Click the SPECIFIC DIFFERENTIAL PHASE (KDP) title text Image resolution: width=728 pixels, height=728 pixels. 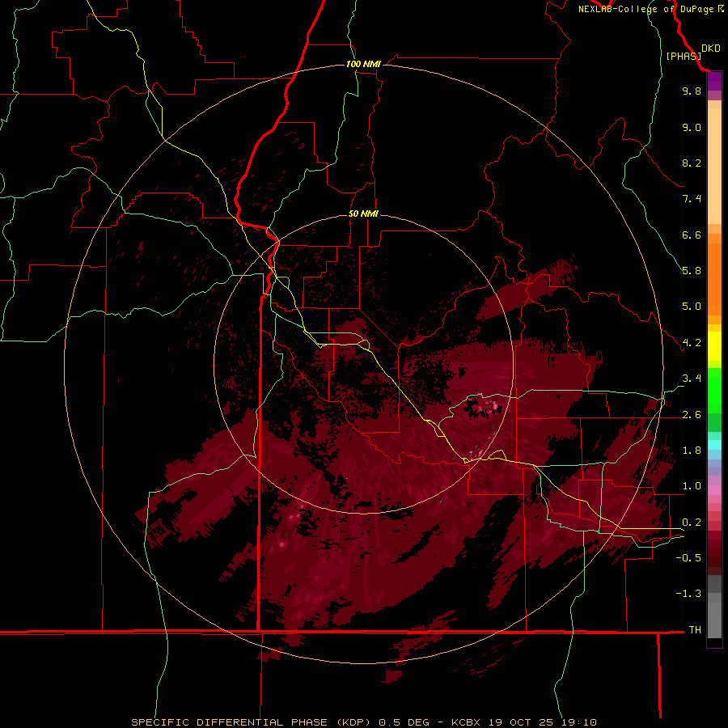click(252, 722)
